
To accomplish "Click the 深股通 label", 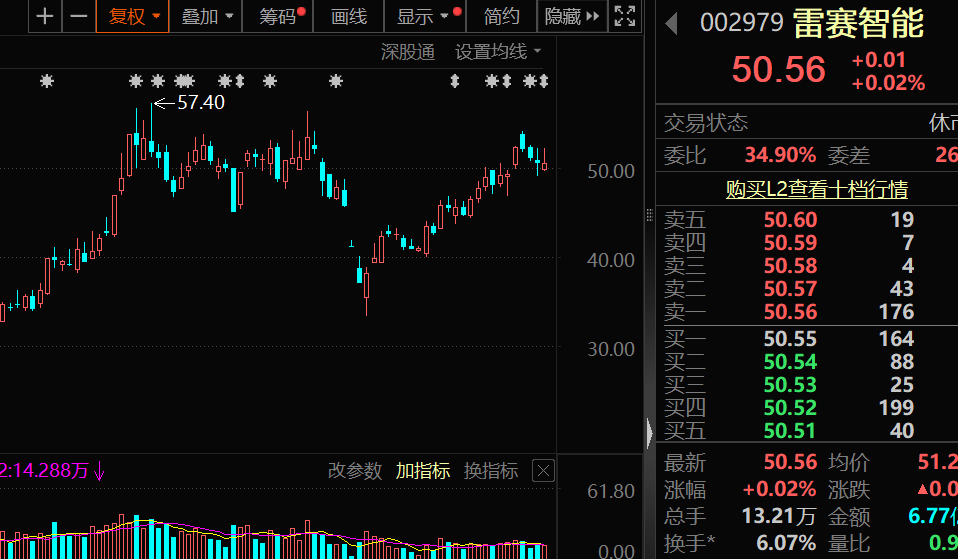I will tap(408, 52).
